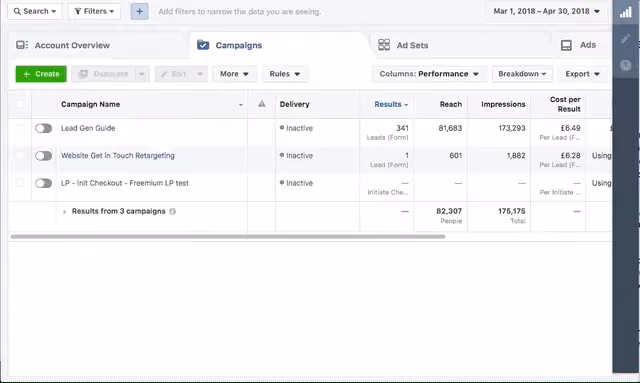Open LP - Init Checkout - Freemium LP test
Screen dimensions: 640x383
(125, 183)
